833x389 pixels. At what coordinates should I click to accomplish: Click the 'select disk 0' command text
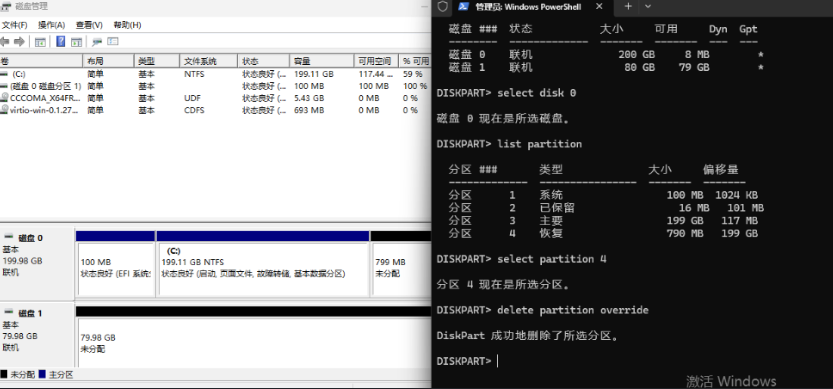pyautogui.click(x=537, y=93)
